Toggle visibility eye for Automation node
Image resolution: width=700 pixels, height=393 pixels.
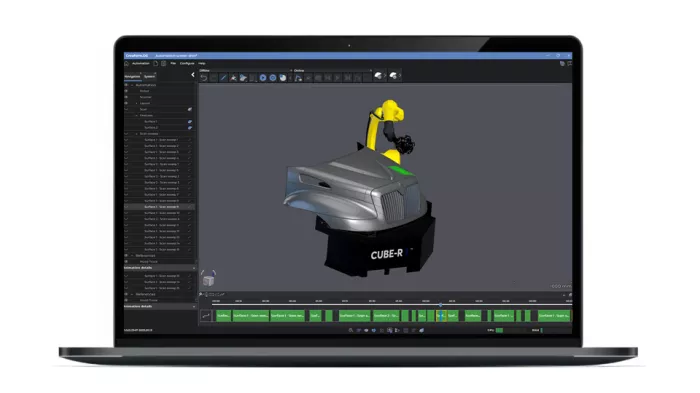point(126,85)
